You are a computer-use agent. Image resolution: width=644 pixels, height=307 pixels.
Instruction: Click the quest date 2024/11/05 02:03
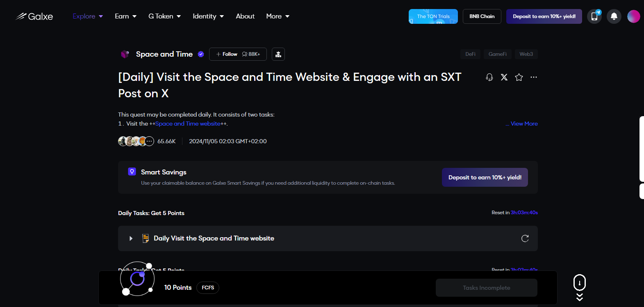pos(228,141)
